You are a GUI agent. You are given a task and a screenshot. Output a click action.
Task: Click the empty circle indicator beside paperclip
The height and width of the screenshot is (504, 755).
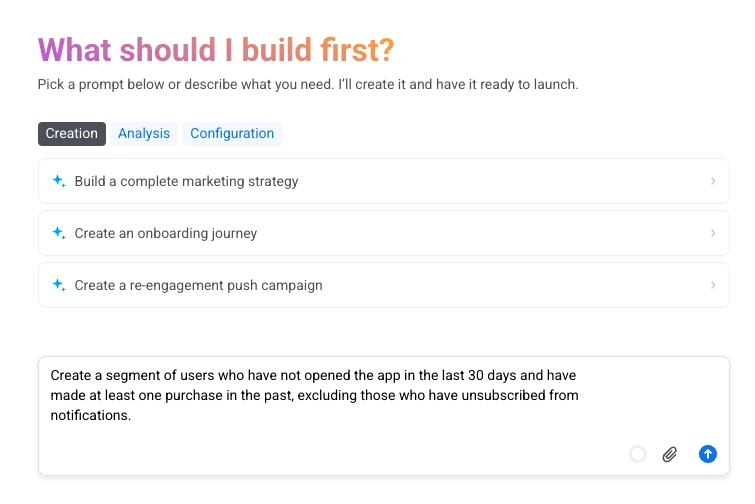pyautogui.click(x=638, y=454)
